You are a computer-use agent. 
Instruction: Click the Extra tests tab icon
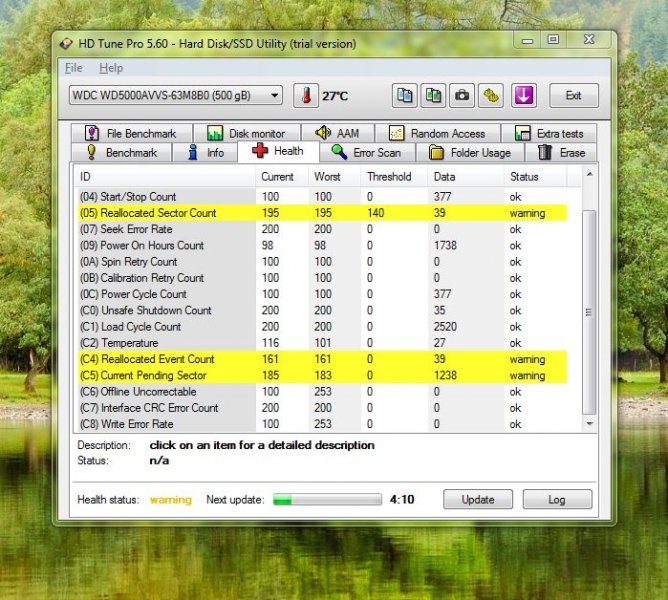(522, 133)
